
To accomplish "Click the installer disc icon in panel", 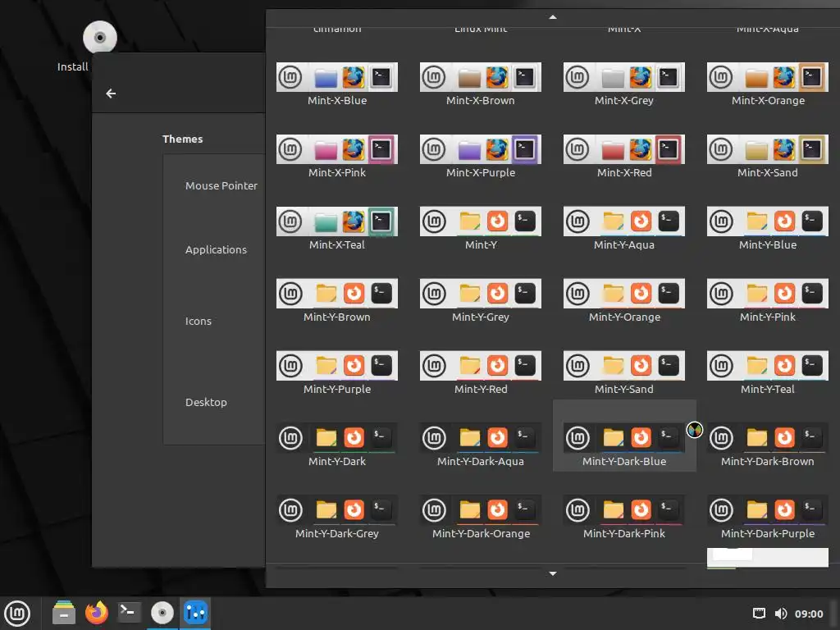I will (x=162, y=612).
